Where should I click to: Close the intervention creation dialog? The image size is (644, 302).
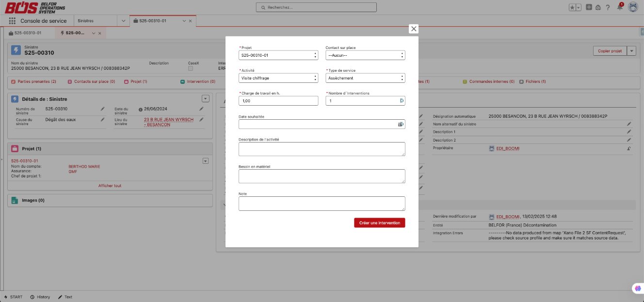414,29
